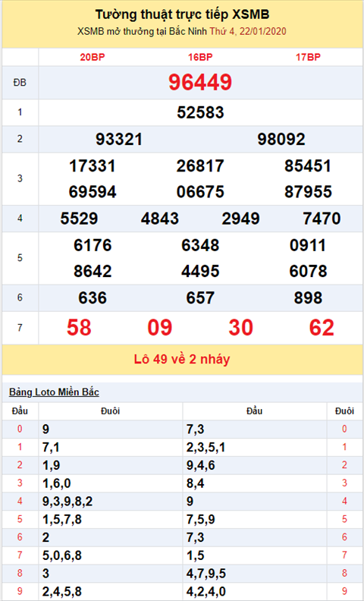Image resolution: width=364 pixels, height=601 pixels.
Task: Click the second prize number 98092
Action: (281, 140)
